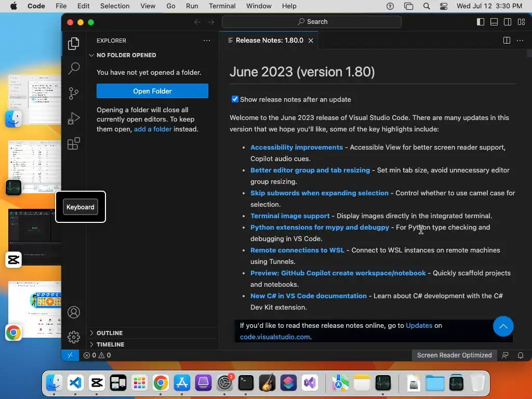Expand the Timeline section
The width and height of the screenshot is (532, 399).
click(x=110, y=344)
